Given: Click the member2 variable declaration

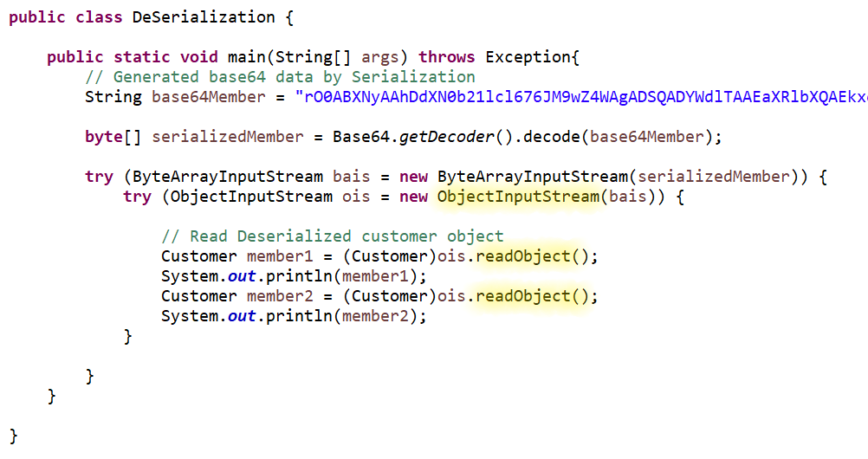Looking at the screenshot, I should (x=280, y=296).
